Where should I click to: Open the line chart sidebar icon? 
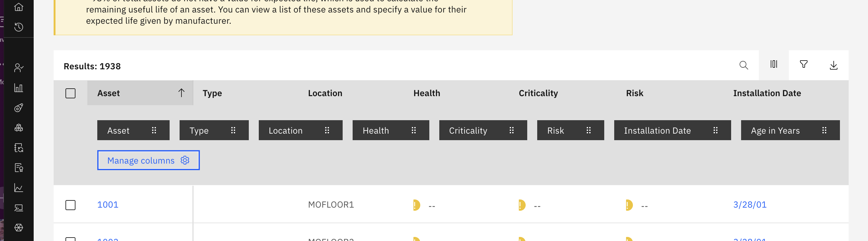click(x=19, y=188)
